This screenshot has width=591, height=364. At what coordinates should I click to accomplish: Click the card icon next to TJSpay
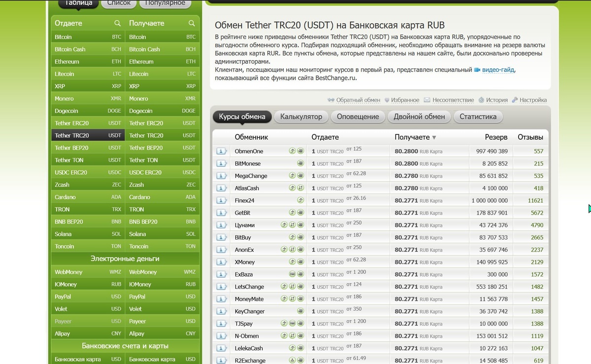[292, 324]
